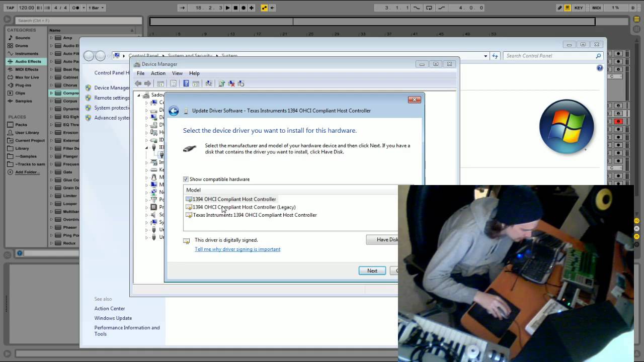The height and width of the screenshot is (362, 644).
Task: Click Add Folder in Ableton Places
Action: tap(27, 172)
